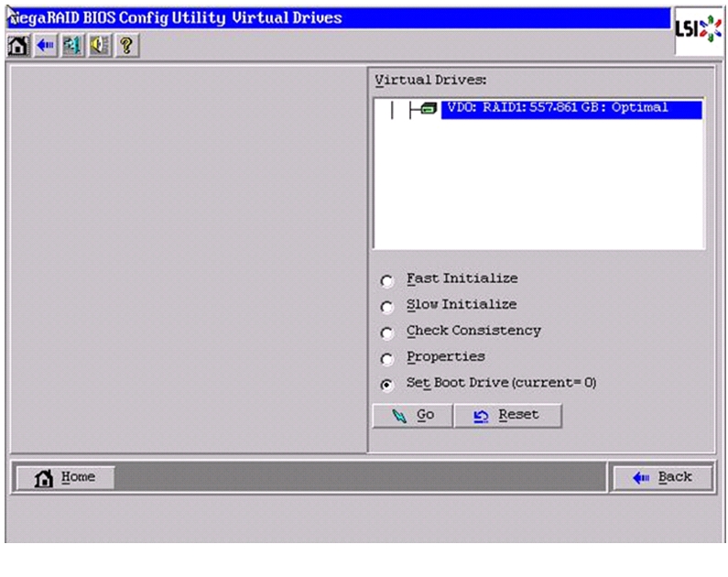The image size is (728, 577).
Task: Click the Home icon in the toolbar
Action: click(18, 46)
